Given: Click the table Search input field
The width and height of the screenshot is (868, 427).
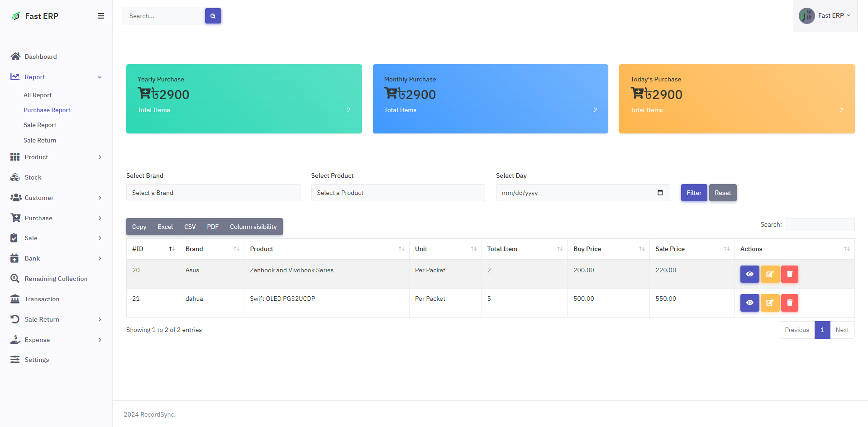Looking at the screenshot, I should (819, 224).
